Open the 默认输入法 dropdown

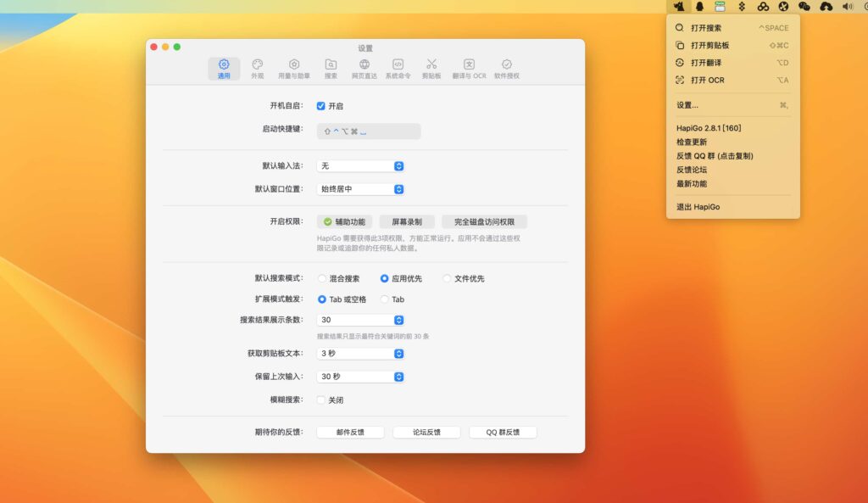coord(359,165)
